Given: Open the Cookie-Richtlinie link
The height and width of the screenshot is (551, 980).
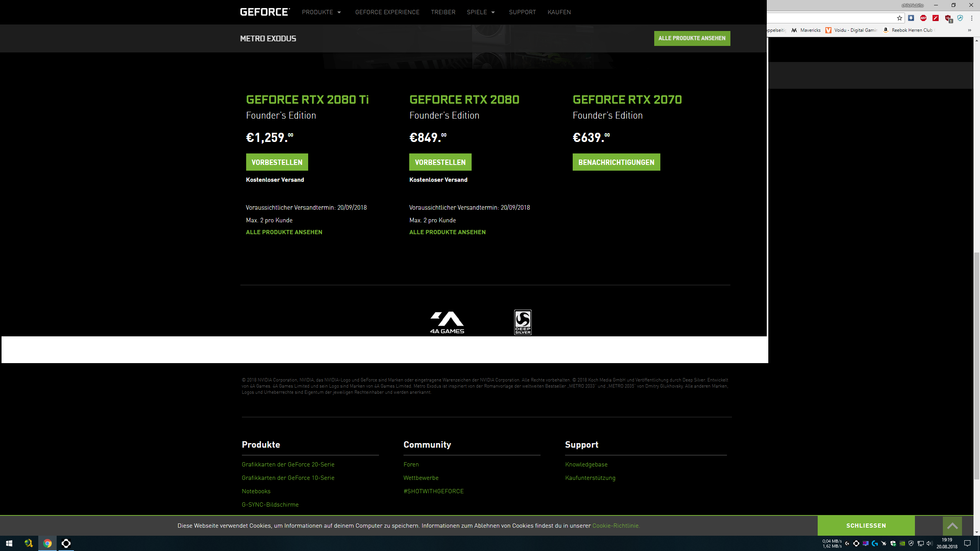Looking at the screenshot, I should (616, 526).
